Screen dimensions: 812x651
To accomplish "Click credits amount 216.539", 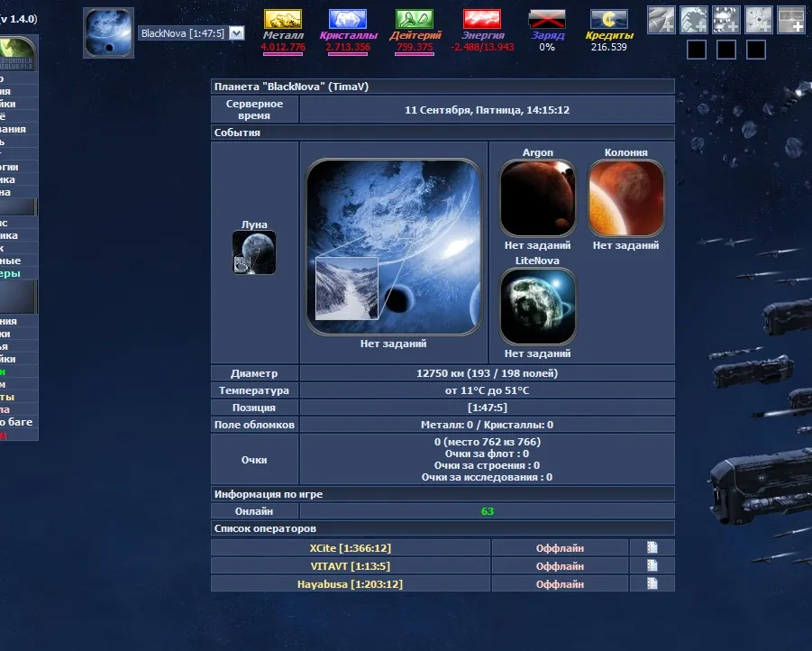I will tap(609, 47).
